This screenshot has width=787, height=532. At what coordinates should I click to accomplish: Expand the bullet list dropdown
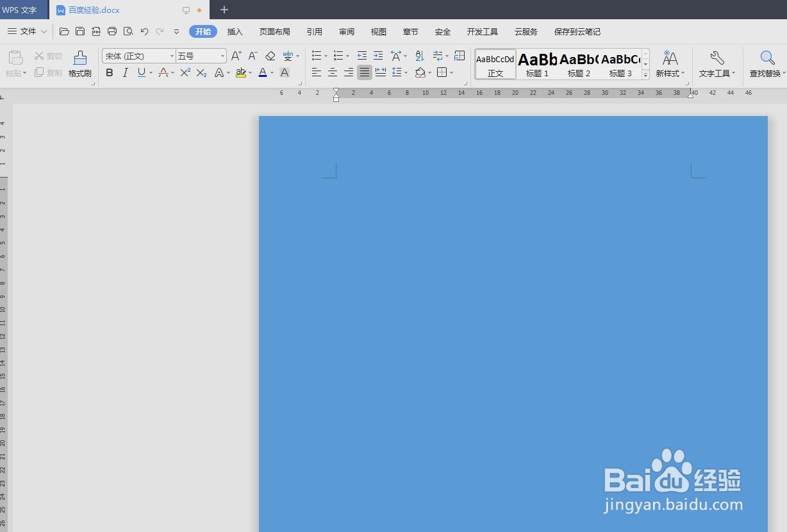coord(326,56)
